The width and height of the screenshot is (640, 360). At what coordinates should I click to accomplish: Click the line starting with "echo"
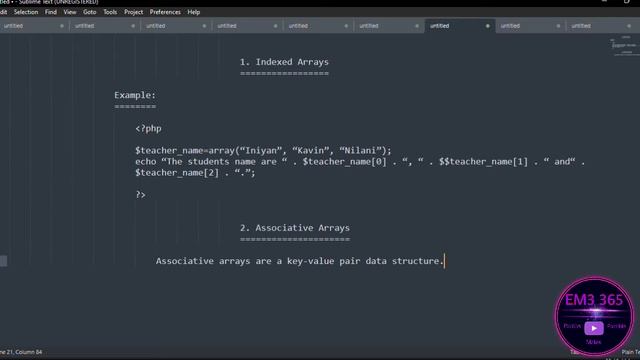(360, 162)
